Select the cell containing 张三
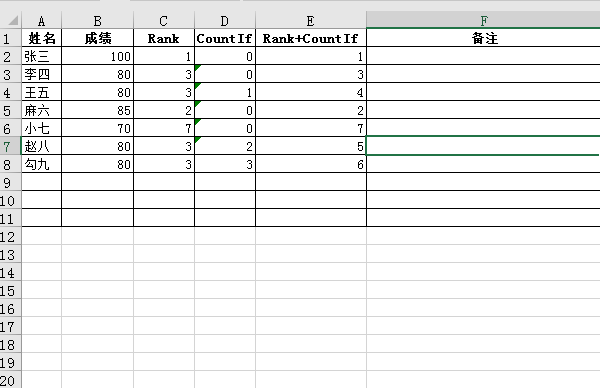Image resolution: width=600 pixels, height=388 pixels. pos(41,56)
